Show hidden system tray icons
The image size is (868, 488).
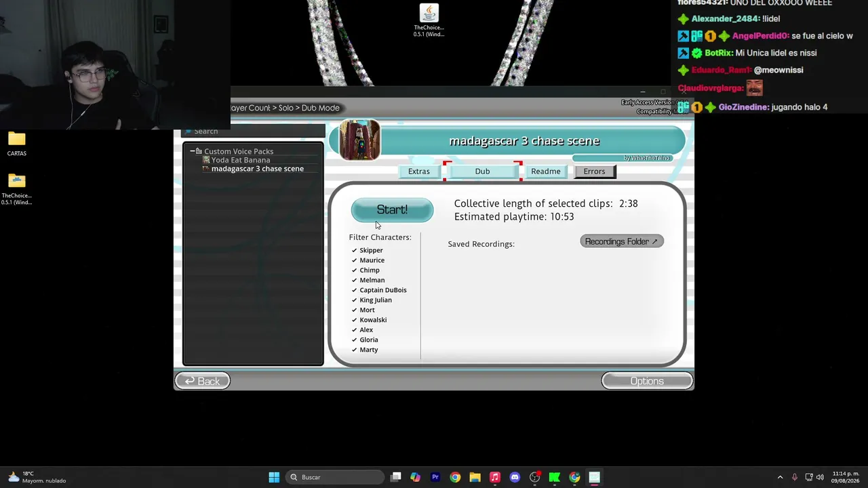tap(780, 477)
